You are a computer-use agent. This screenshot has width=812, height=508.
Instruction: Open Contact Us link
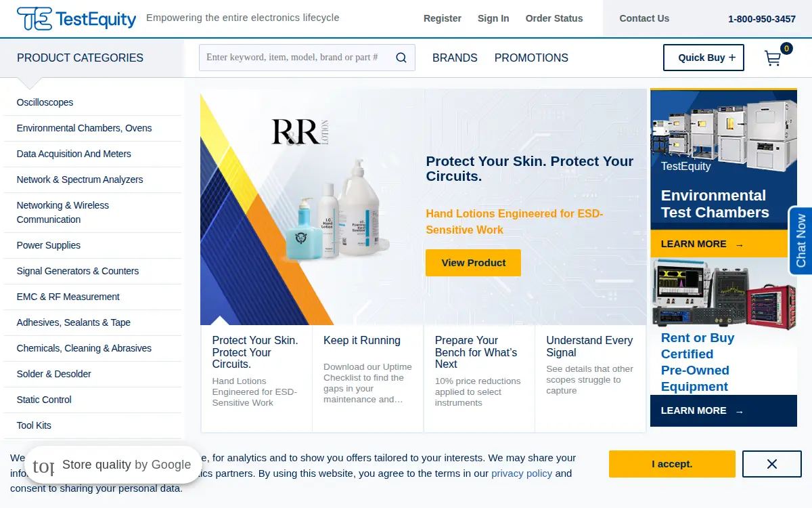(644, 18)
